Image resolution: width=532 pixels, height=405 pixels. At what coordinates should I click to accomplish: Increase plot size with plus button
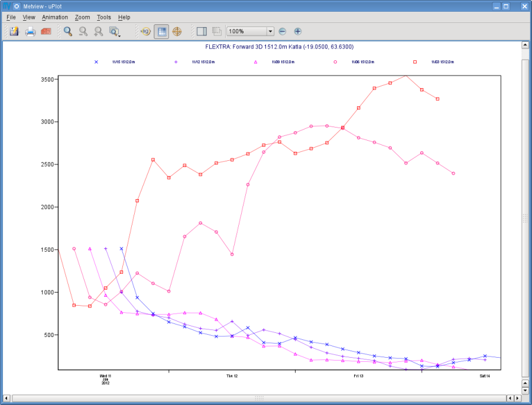[x=297, y=31]
